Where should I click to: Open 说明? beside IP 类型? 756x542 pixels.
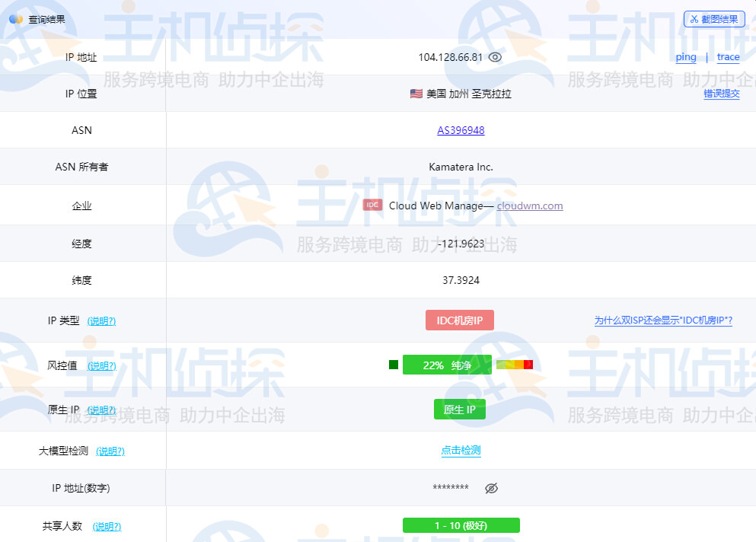point(101,321)
